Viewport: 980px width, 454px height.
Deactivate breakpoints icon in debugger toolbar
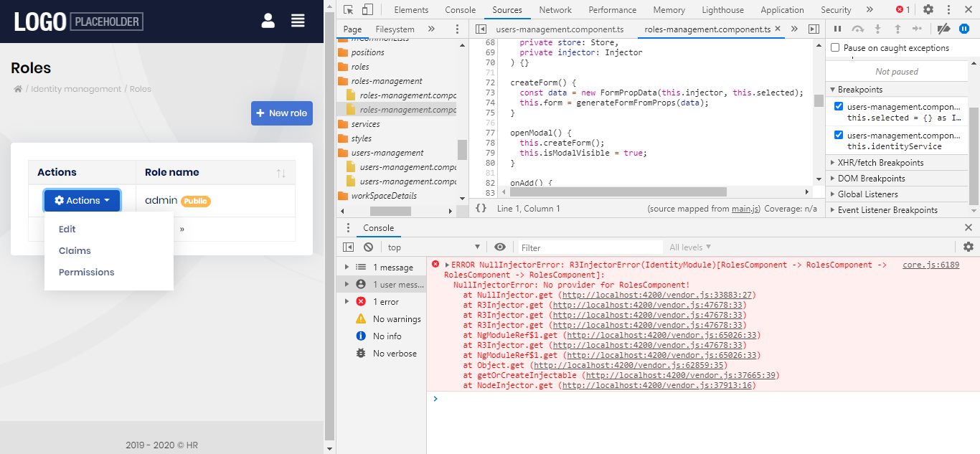tap(944, 29)
